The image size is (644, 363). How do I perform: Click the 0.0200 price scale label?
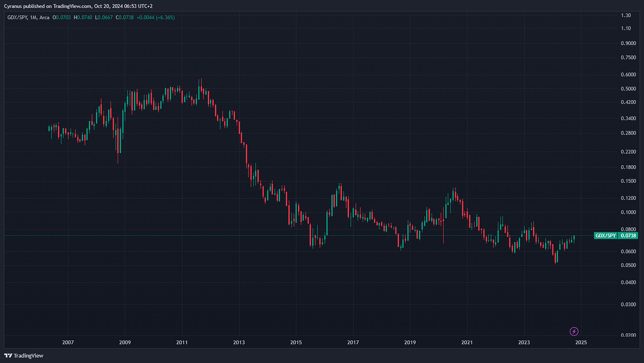[628, 336]
